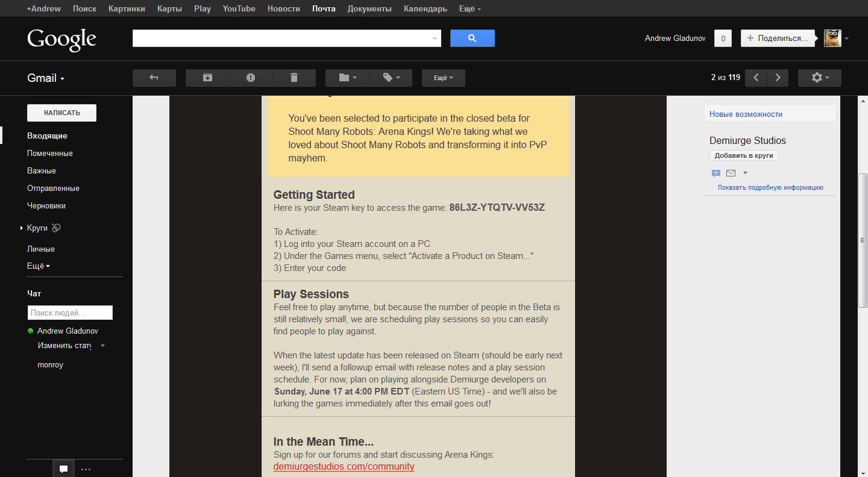Open the Личные label
The image size is (868, 477).
pos(41,249)
